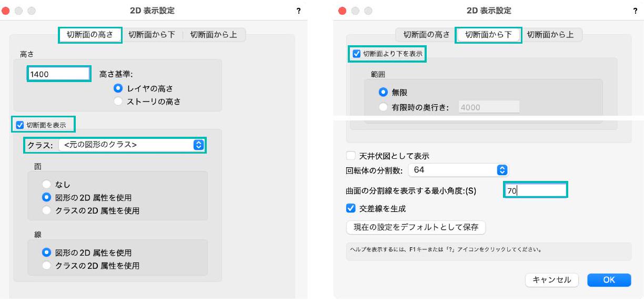Click the 2D 表示設定 title of the left dialog
644x303 pixels.
[152, 11]
